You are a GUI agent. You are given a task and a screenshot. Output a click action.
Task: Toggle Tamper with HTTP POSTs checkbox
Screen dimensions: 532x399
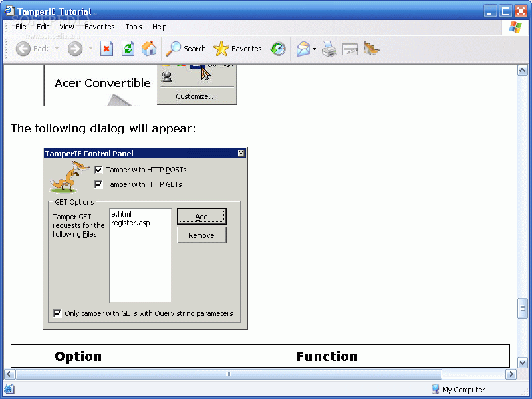click(98, 170)
